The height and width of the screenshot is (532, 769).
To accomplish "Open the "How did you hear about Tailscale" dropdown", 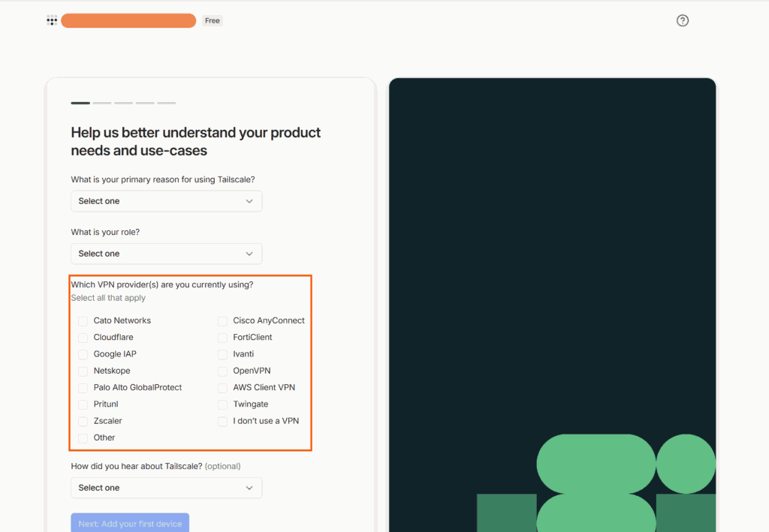I will click(x=166, y=488).
